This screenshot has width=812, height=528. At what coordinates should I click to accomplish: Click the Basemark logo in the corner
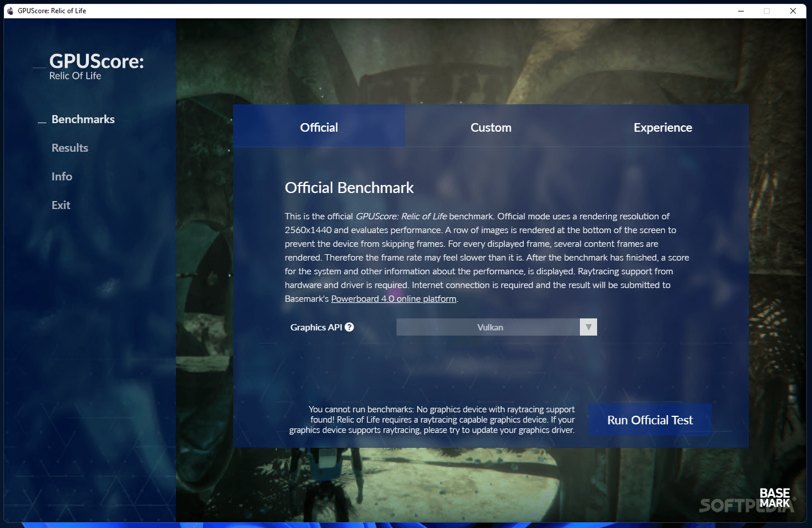[775, 498]
